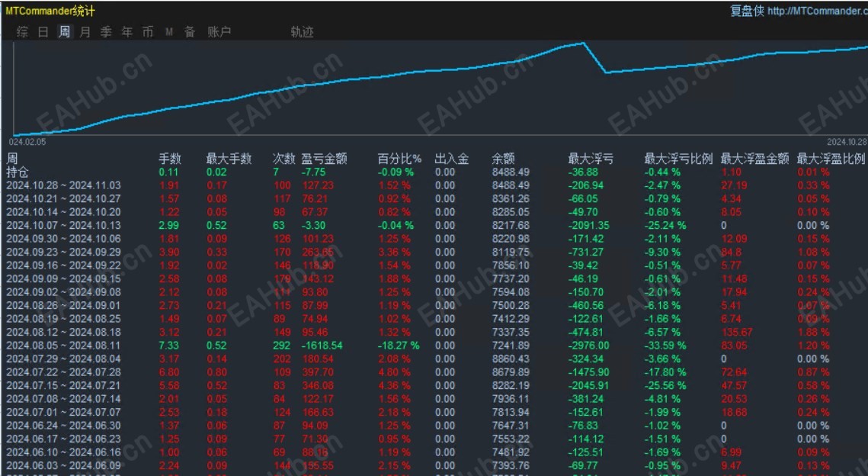
Task: Click the 292 trade count cell
Action: pos(282,346)
